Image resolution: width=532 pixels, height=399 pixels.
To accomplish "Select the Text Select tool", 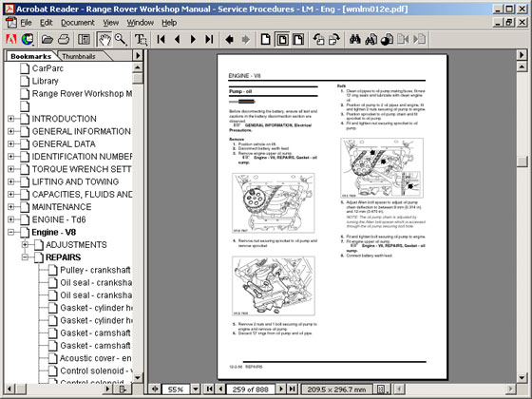I will tap(141, 39).
